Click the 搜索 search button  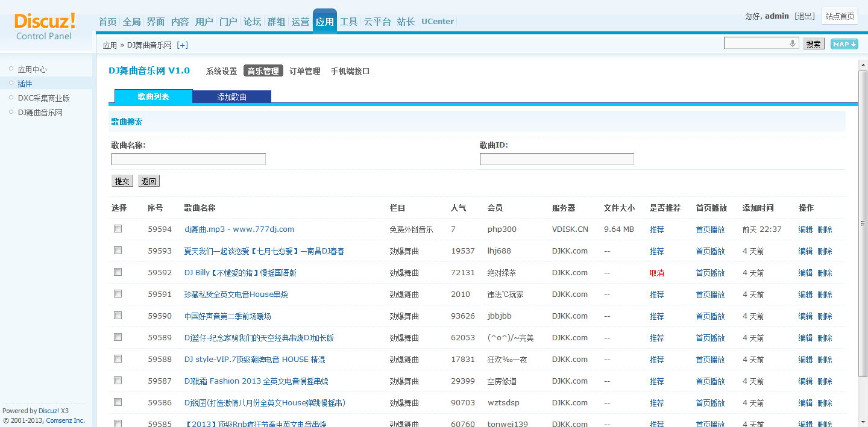[x=813, y=43]
